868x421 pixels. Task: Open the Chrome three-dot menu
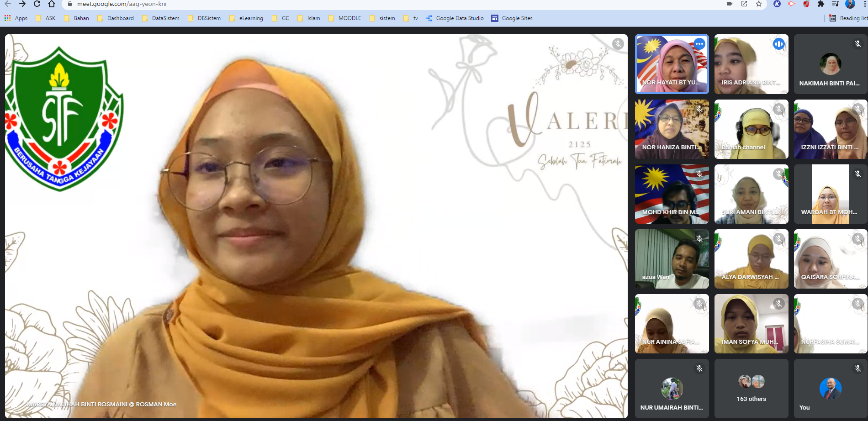pos(865,4)
